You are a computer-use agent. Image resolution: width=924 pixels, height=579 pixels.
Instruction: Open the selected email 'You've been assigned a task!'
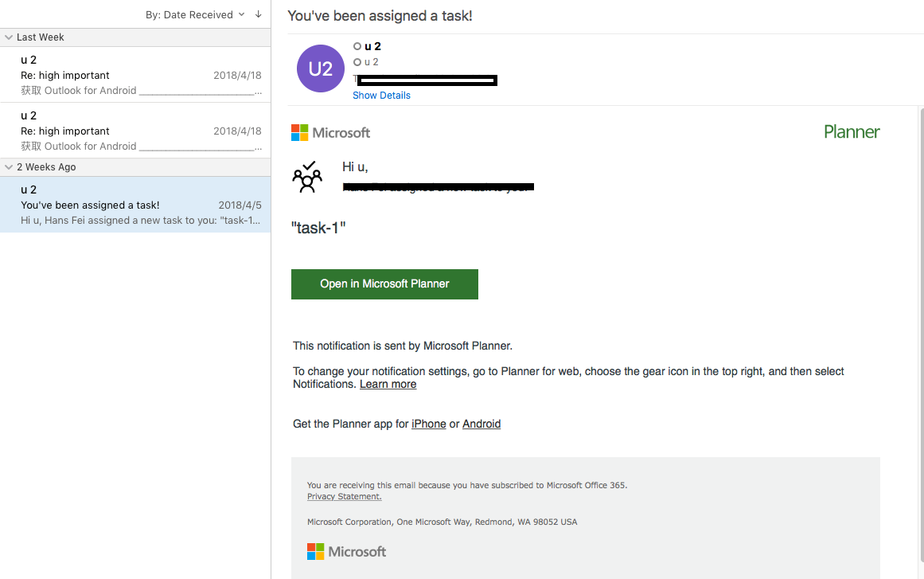(135, 205)
